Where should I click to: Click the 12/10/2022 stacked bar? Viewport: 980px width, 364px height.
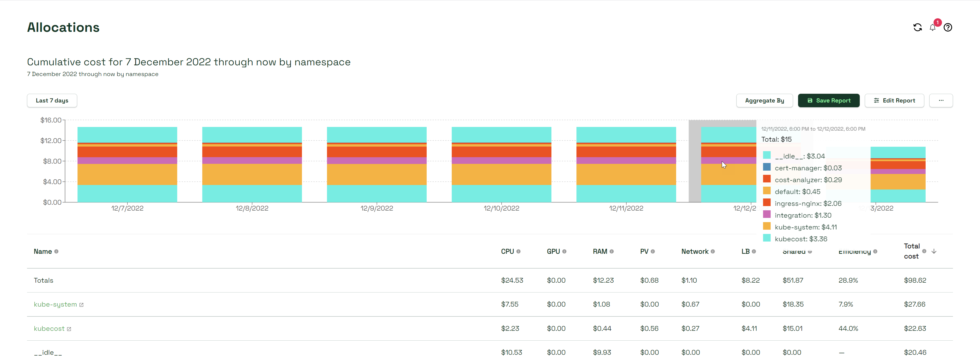pyautogui.click(x=502, y=164)
